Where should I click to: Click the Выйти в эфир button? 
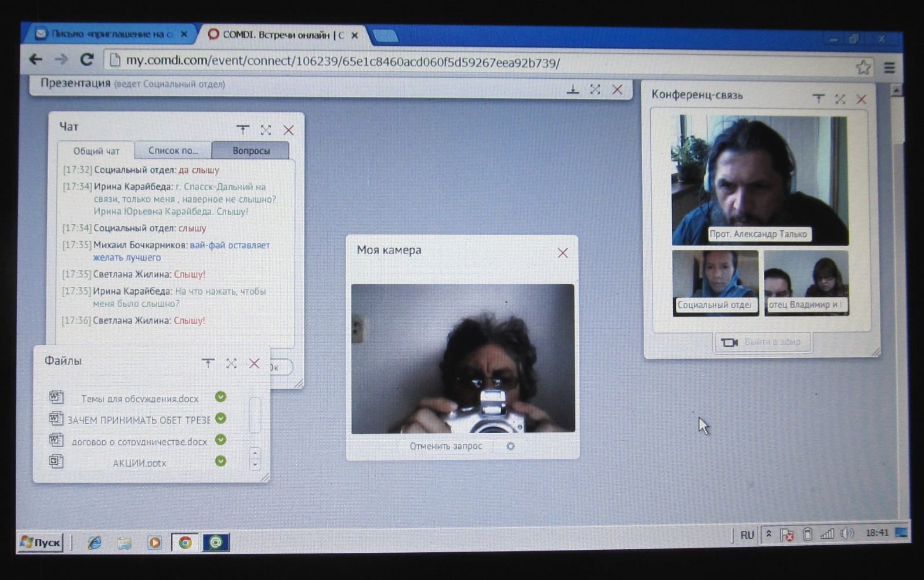pyautogui.click(x=762, y=342)
